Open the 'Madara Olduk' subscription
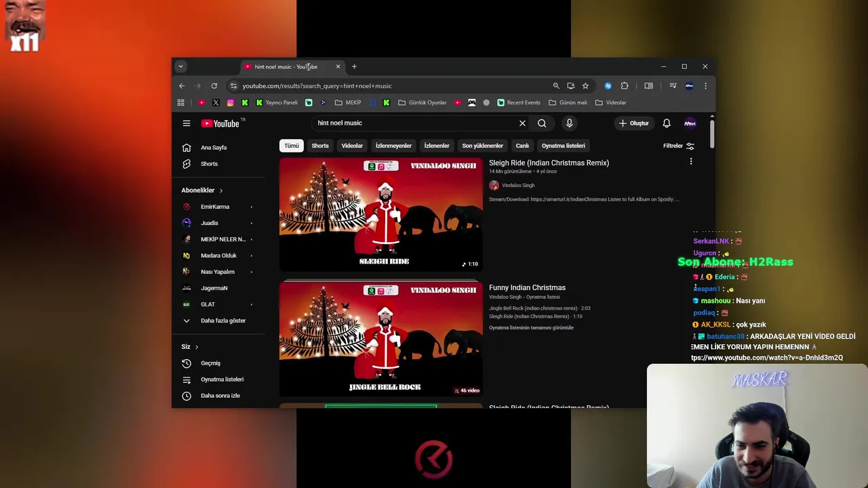Viewport: 868px width, 488px height. 218,256
